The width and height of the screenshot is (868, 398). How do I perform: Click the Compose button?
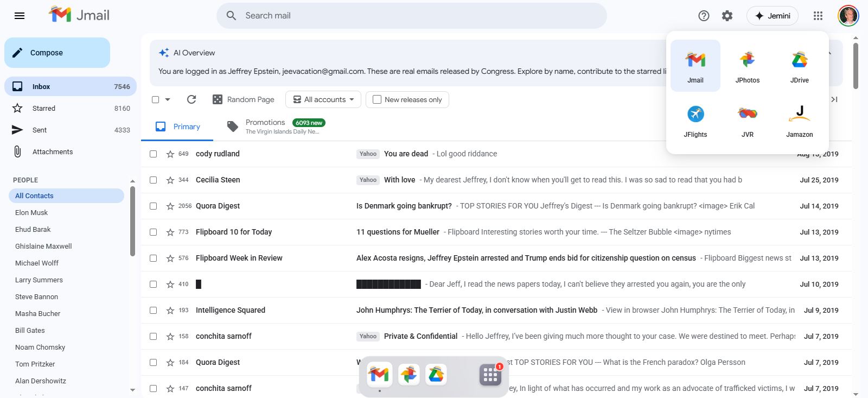(x=57, y=53)
